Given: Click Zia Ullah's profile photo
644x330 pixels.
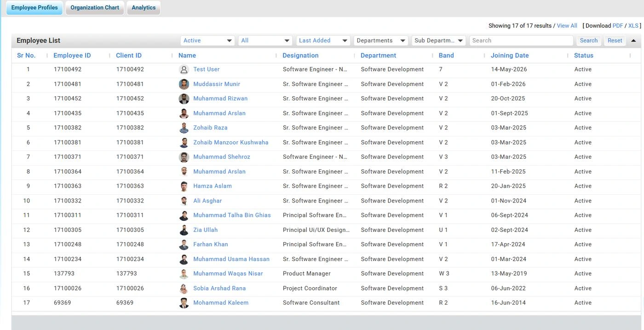Looking at the screenshot, I should pos(184,230).
